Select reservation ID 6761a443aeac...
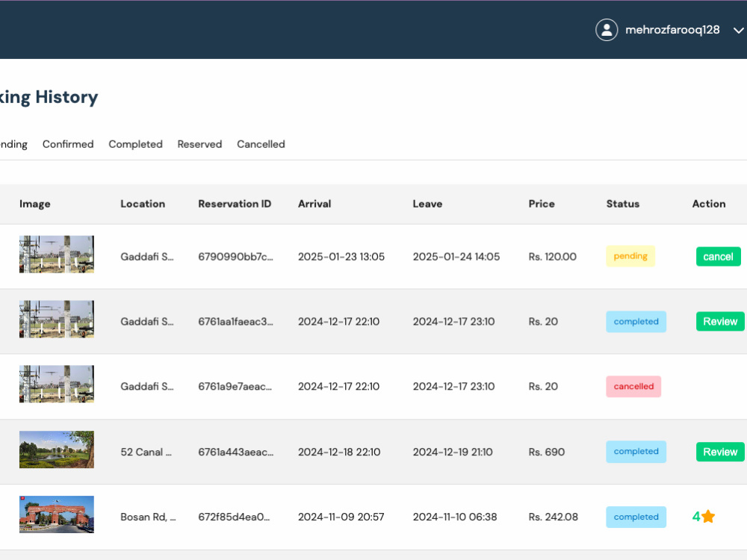 [x=236, y=452]
